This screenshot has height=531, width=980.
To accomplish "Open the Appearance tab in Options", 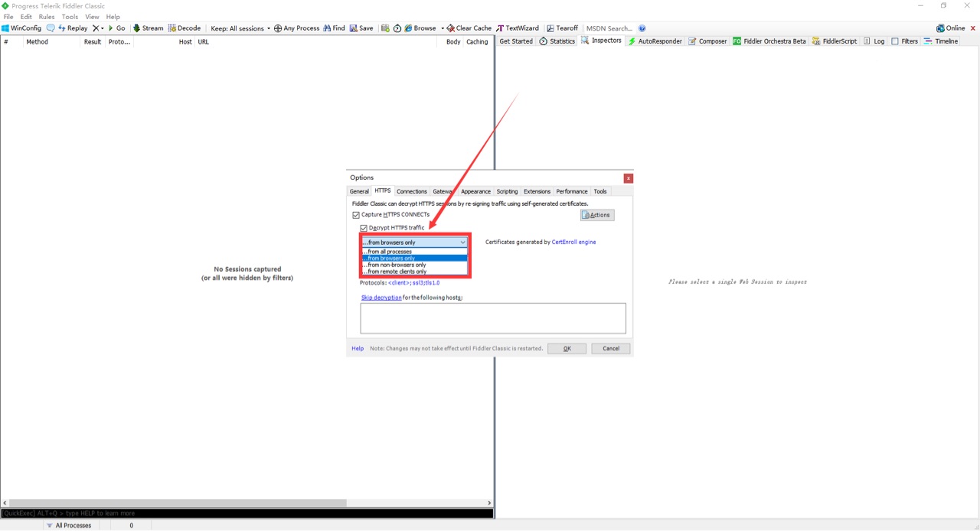I will tap(475, 191).
